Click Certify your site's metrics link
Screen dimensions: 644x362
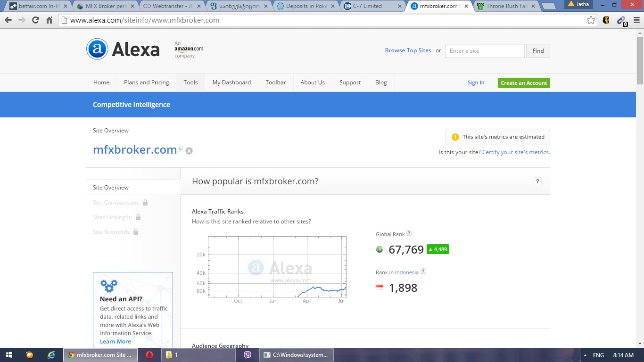(516, 152)
